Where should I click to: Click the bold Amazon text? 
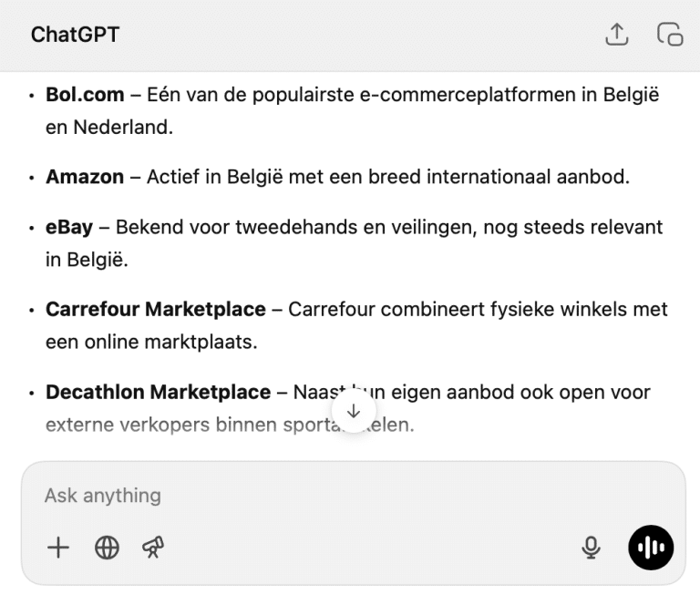click(85, 177)
